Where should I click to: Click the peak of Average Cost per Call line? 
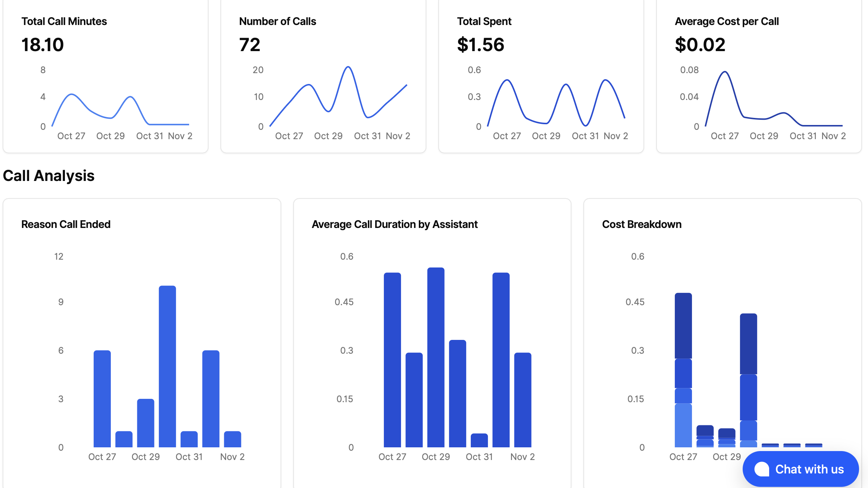(725, 72)
